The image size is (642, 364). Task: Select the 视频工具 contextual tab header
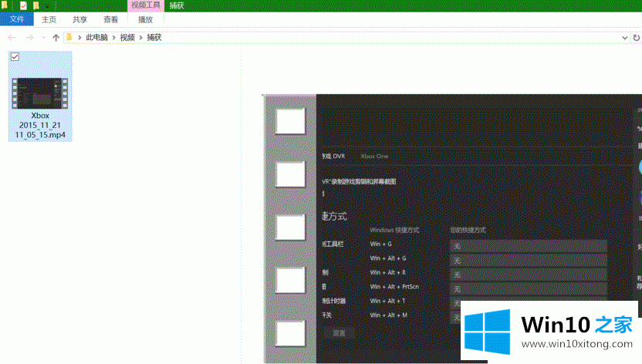[x=146, y=5]
